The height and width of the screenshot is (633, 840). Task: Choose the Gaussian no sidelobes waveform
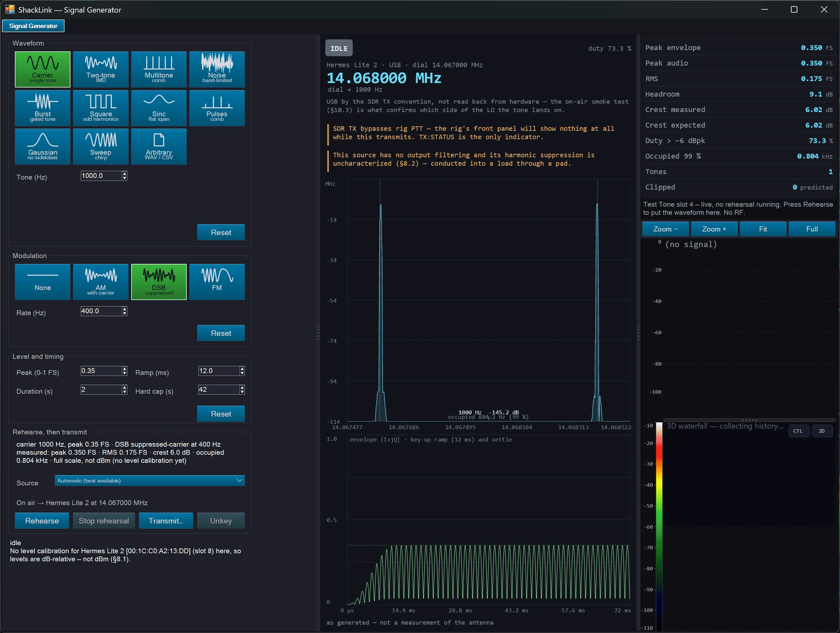[43, 147]
